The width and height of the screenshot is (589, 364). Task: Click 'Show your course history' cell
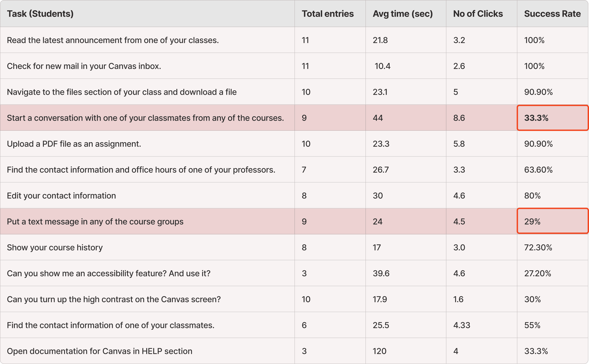pos(55,248)
